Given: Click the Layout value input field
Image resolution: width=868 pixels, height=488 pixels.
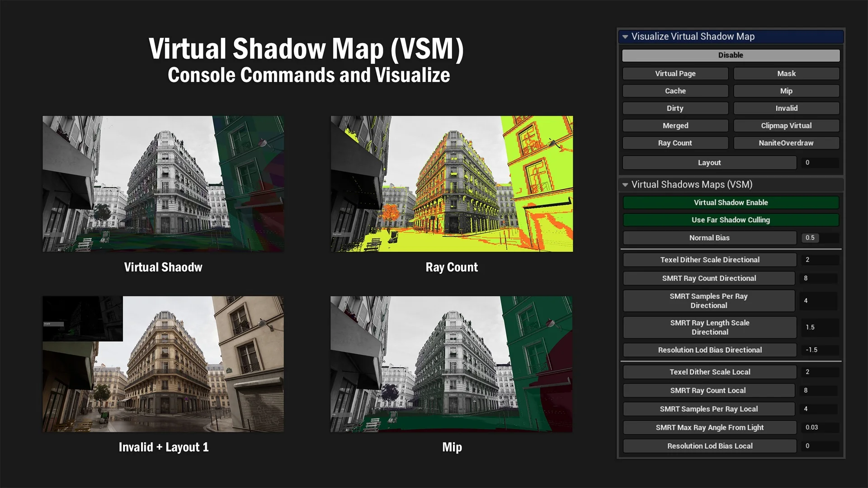Looking at the screenshot, I should coord(820,163).
